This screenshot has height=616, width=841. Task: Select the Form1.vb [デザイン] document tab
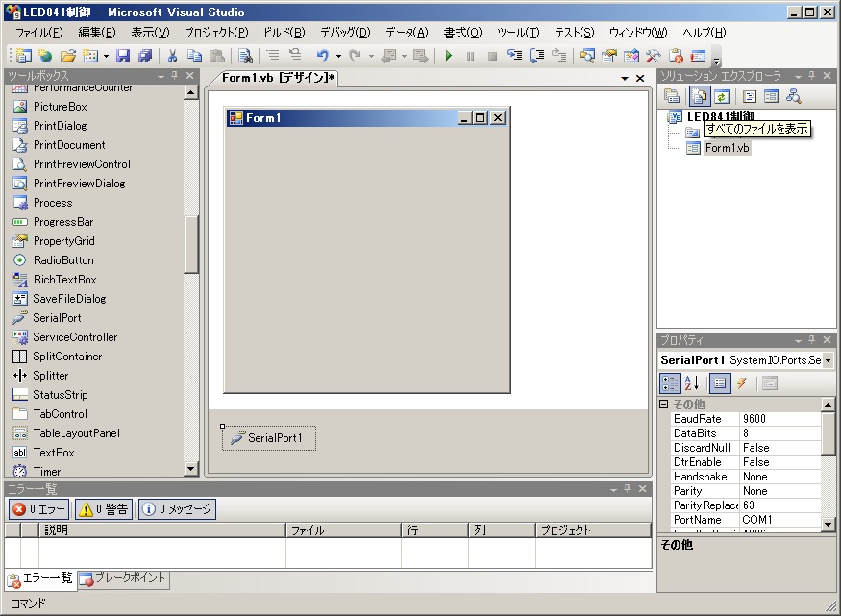(x=278, y=78)
